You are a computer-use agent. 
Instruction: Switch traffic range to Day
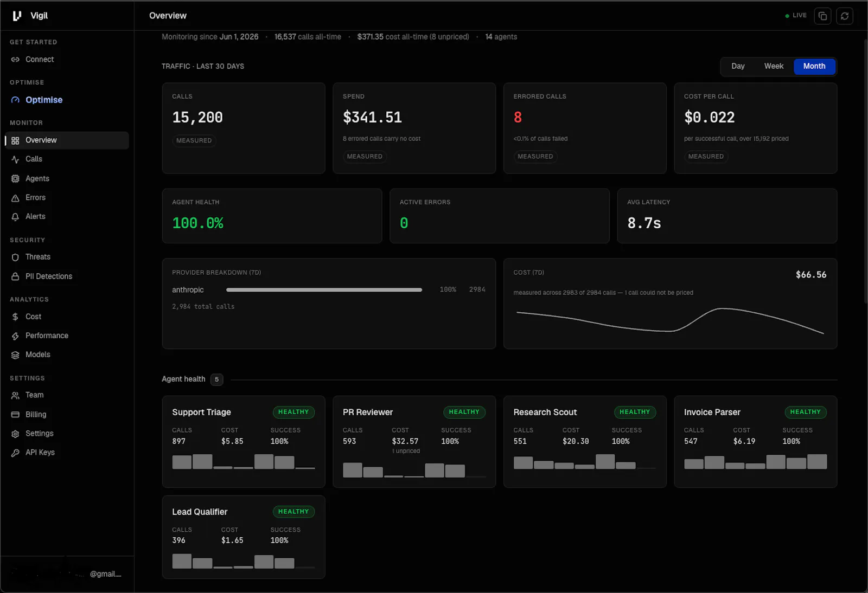pos(738,66)
